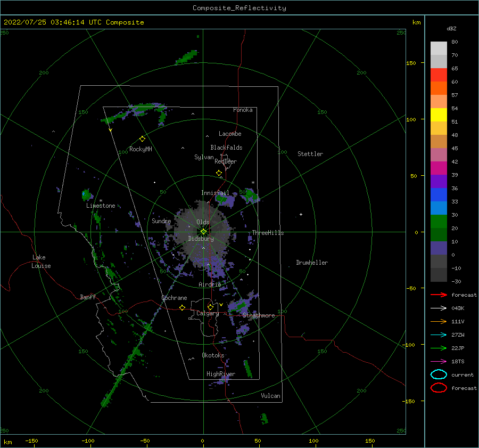Click the red forecast ellipse in the legend

(439, 388)
